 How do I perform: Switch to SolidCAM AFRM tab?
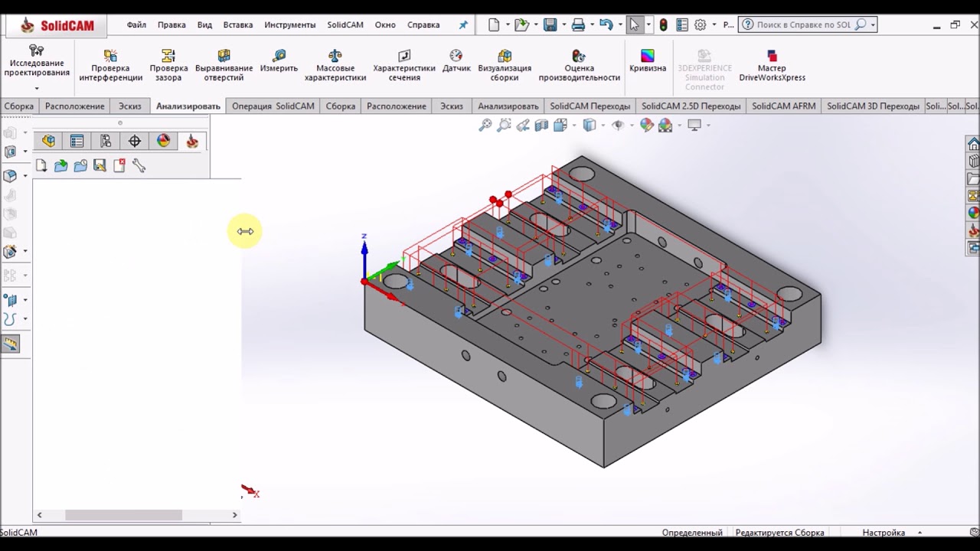point(783,106)
